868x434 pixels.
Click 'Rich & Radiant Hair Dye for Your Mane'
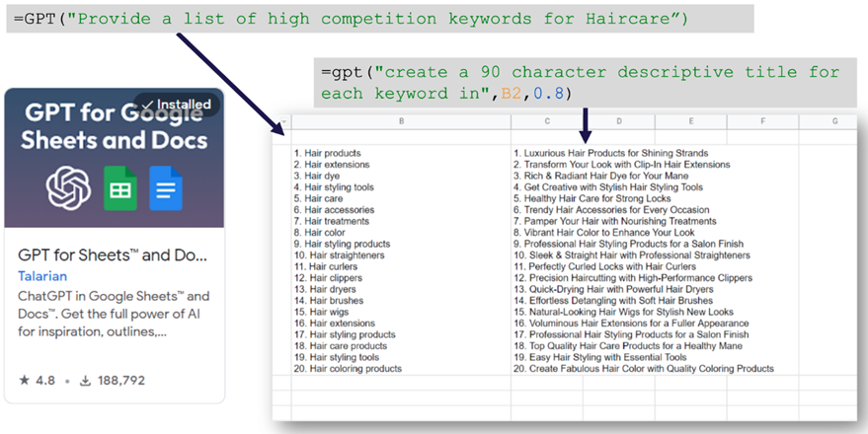coord(606,176)
